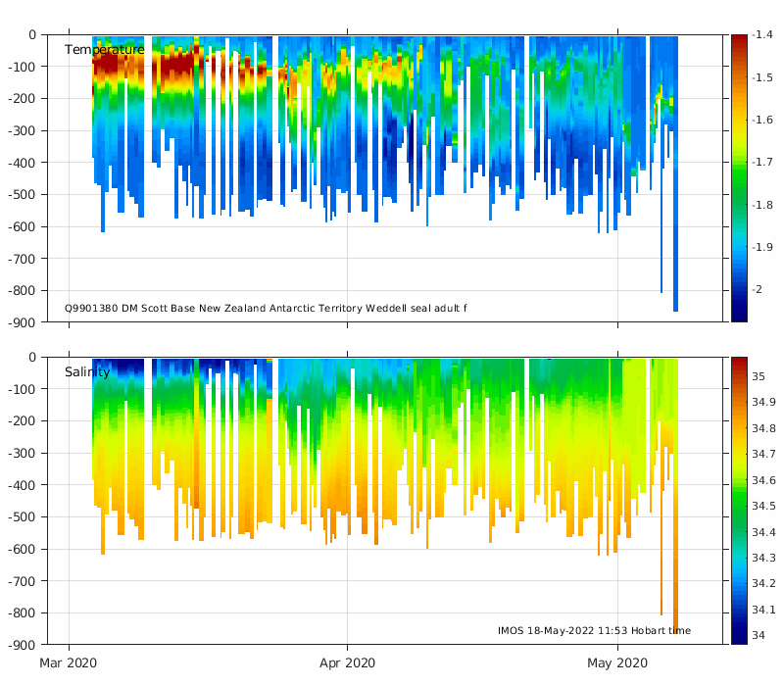This screenshot has height=686, width=784.
Task: Select the Mar 2020 x-axis tick label
Action: click(x=69, y=663)
